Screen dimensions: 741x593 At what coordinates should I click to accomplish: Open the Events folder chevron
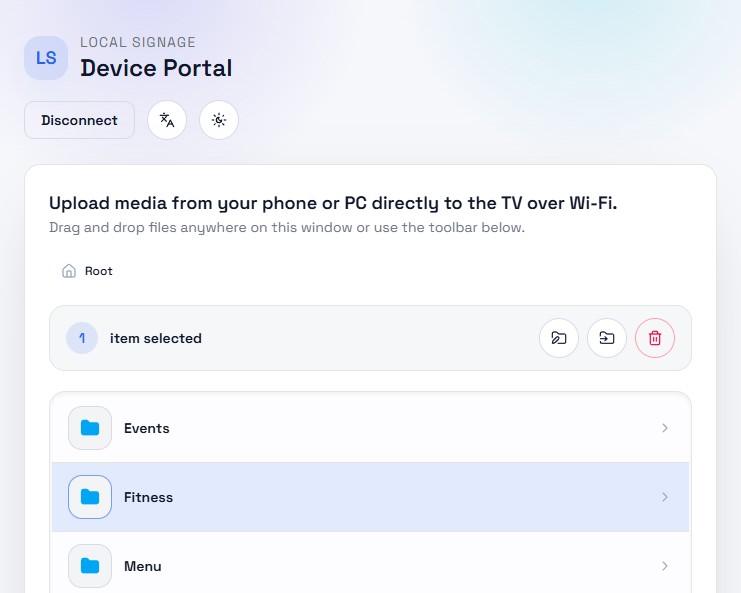[x=665, y=428]
